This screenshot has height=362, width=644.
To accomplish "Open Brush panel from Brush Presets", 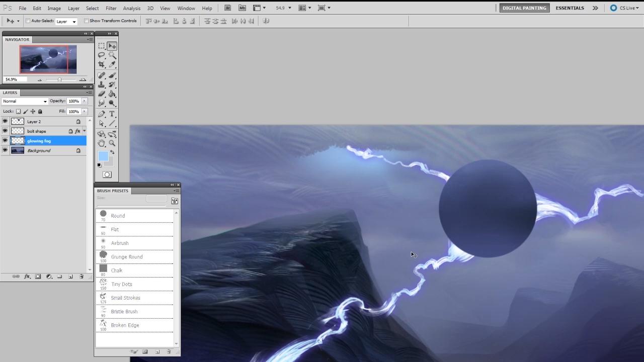I will point(175,201).
